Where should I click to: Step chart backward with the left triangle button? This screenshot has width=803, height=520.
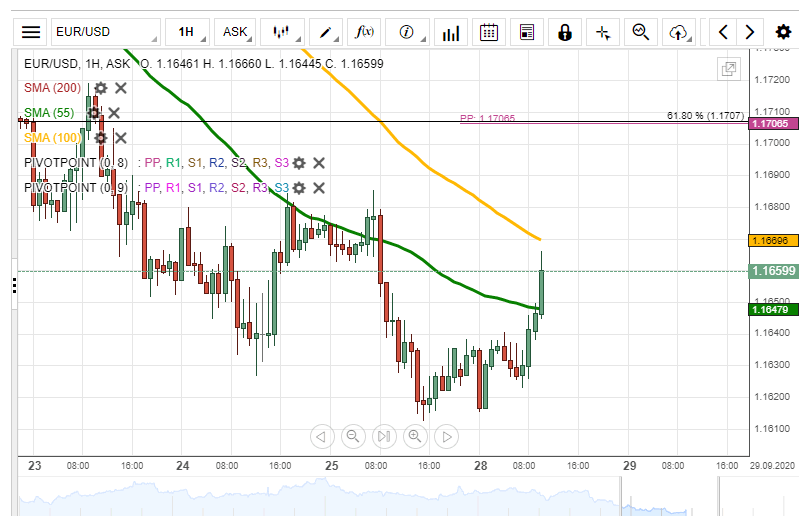pyautogui.click(x=322, y=436)
